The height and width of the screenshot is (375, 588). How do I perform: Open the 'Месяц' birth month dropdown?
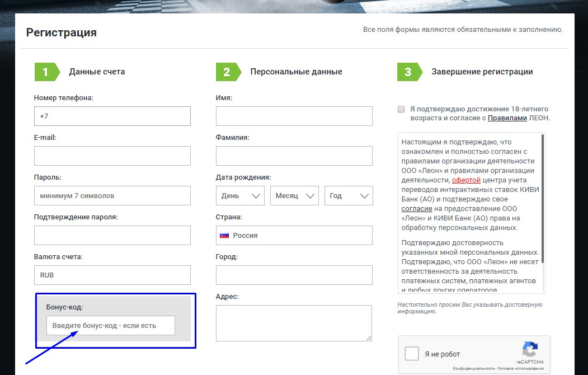click(294, 196)
